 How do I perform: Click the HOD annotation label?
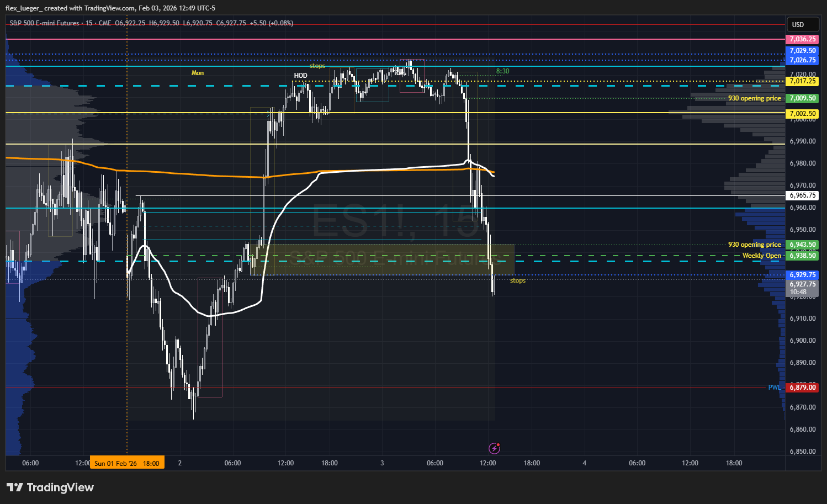pos(300,76)
